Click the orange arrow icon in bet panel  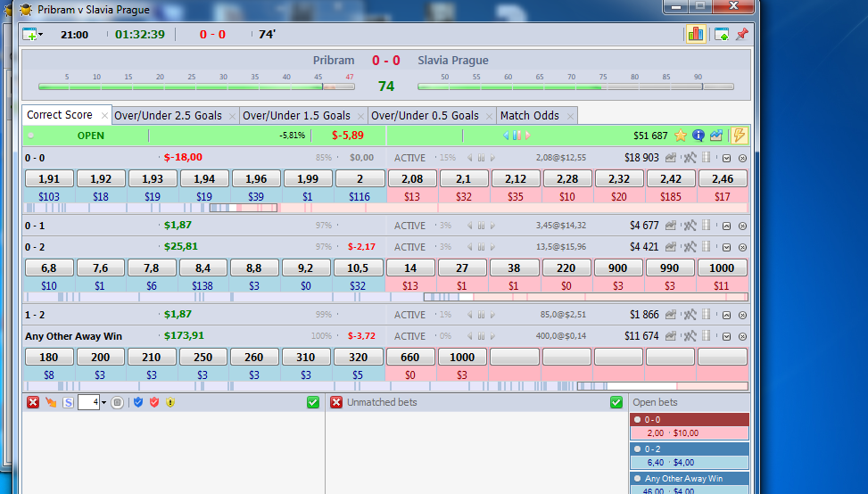coord(51,402)
